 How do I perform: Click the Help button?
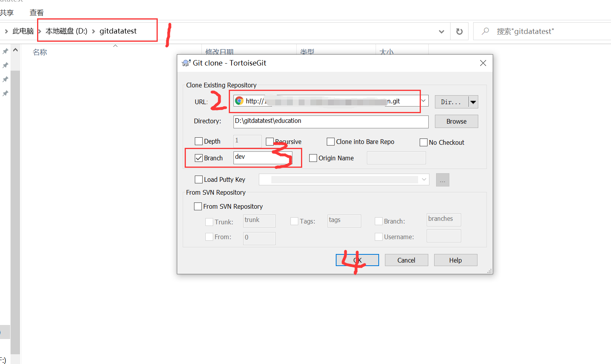coord(456,260)
